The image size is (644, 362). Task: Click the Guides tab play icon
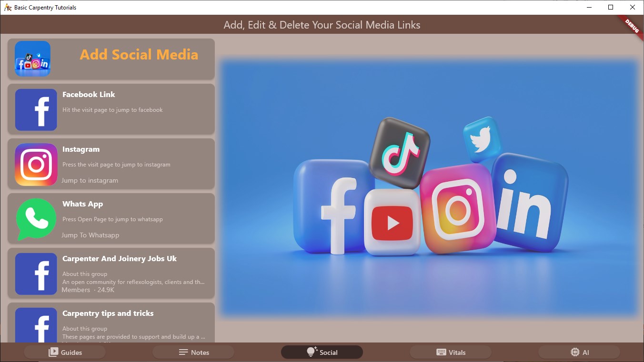(53, 352)
